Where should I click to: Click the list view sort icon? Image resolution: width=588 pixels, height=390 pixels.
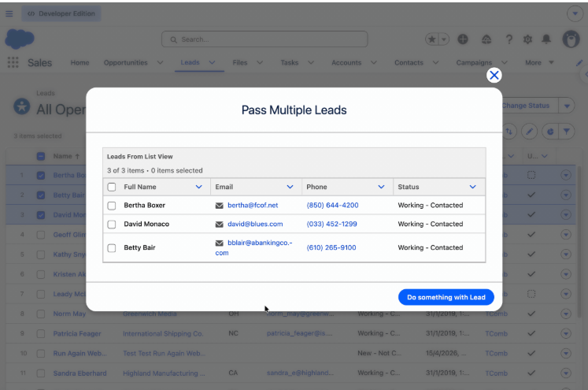click(x=508, y=132)
